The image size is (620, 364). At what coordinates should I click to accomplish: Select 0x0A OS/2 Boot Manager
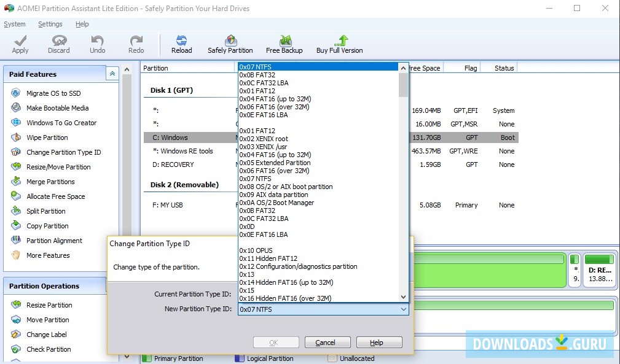318,203
